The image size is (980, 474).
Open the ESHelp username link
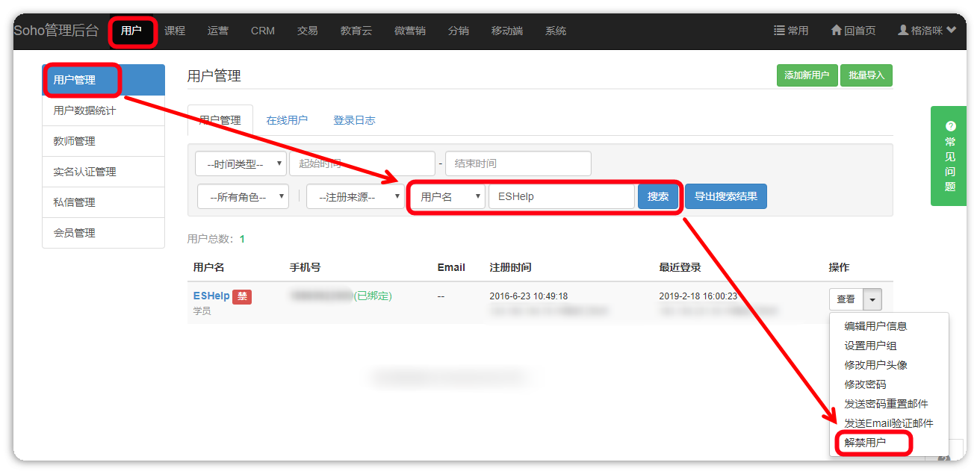(211, 296)
